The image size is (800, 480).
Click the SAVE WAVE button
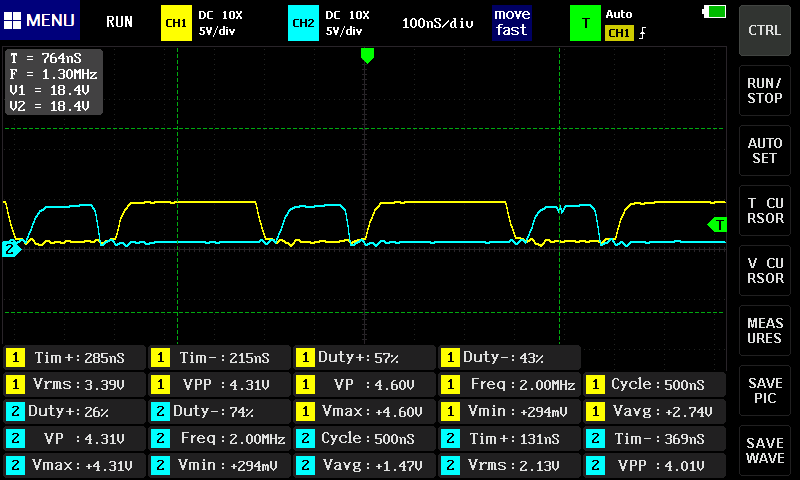[x=764, y=450]
